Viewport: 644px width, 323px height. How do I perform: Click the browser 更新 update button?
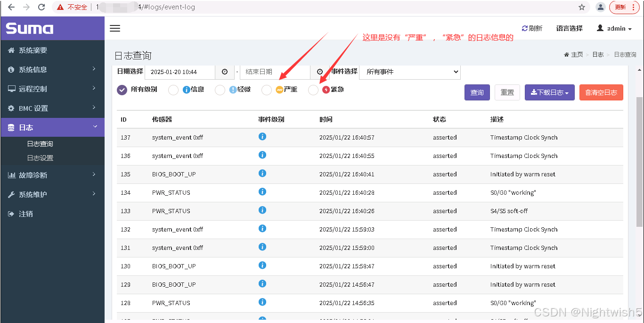point(624,7)
